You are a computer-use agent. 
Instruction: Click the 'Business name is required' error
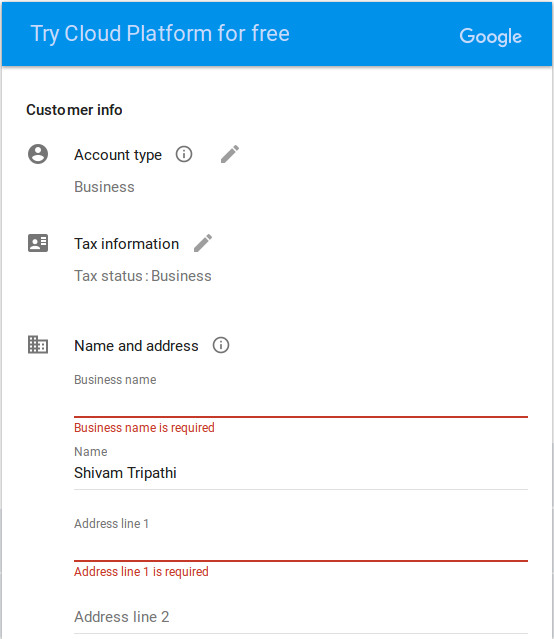point(144,428)
